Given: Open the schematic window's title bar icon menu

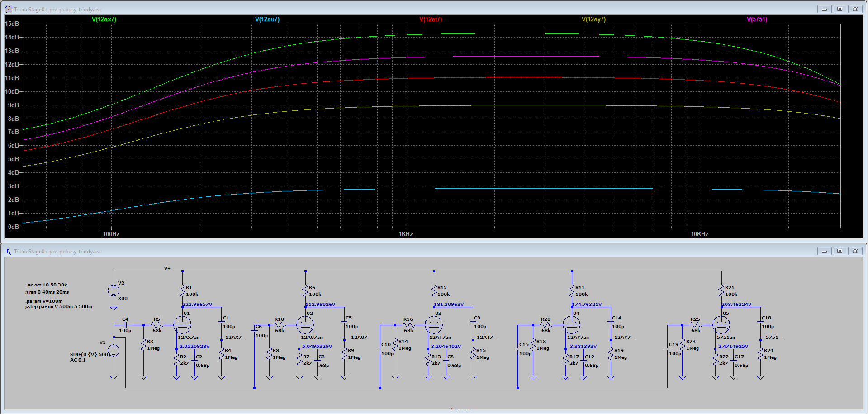Looking at the screenshot, I should tap(8, 251).
